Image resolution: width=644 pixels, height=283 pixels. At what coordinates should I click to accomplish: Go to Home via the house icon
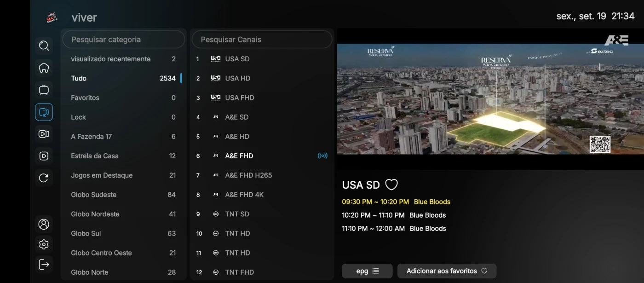click(x=44, y=68)
